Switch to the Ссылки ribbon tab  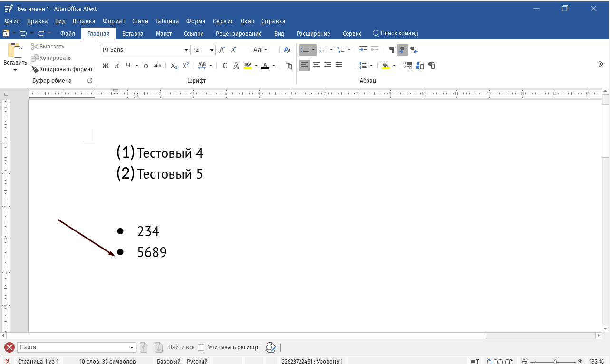click(x=194, y=34)
